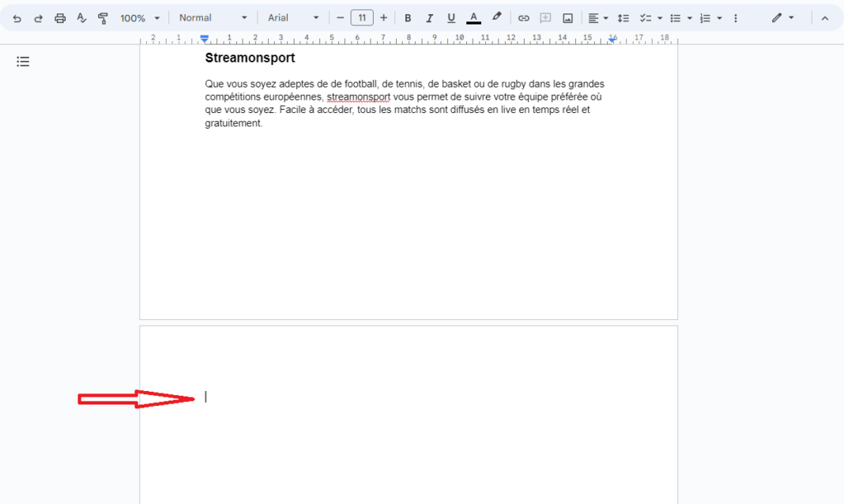Click the Print icon

tap(60, 17)
